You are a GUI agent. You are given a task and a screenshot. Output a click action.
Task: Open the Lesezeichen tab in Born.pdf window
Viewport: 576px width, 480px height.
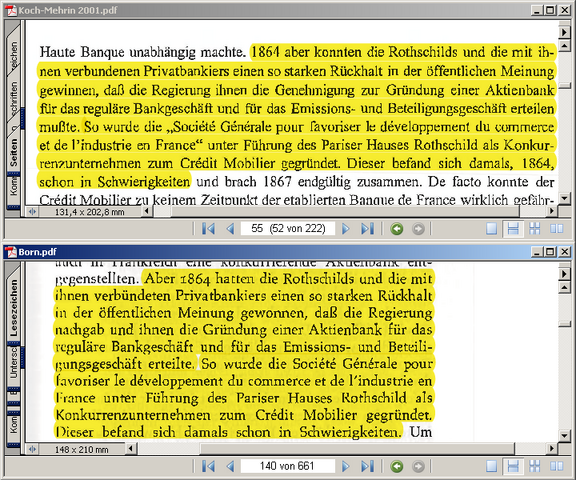click(x=13, y=308)
